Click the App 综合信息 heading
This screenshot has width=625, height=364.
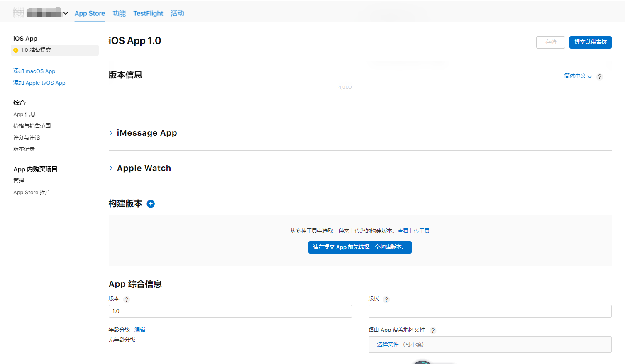(x=135, y=284)
